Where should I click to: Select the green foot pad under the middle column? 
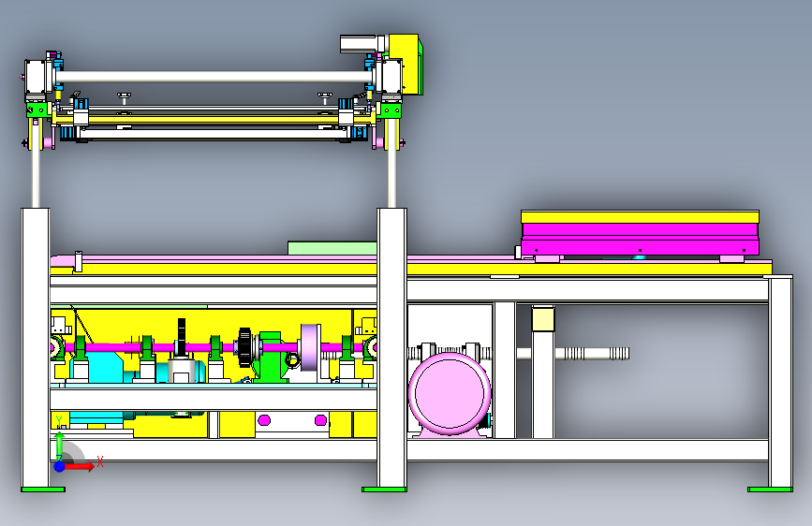click(384, 489)
